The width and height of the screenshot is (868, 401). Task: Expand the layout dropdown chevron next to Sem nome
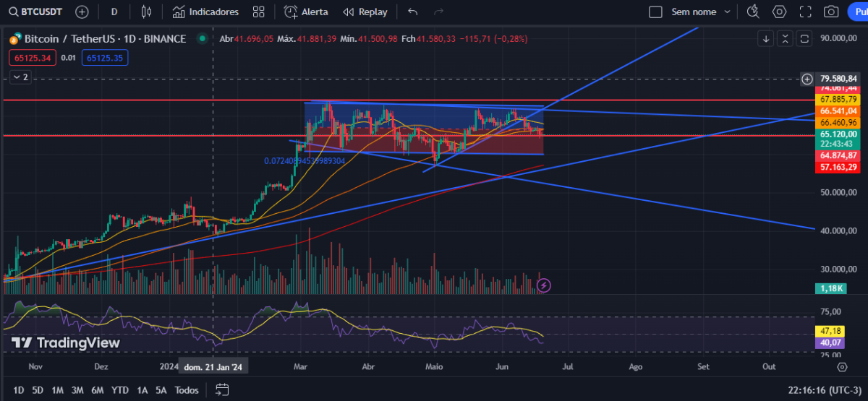click(x=728, y=12)
